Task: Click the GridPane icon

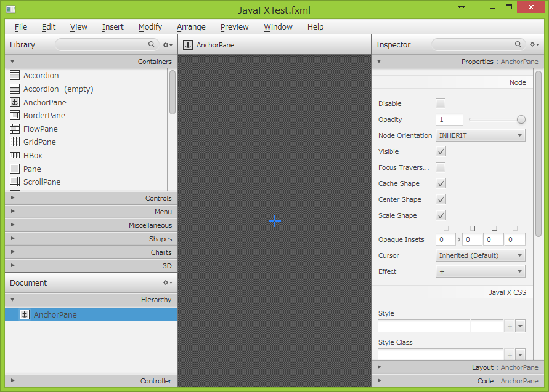Action: (x=15, y=142)
